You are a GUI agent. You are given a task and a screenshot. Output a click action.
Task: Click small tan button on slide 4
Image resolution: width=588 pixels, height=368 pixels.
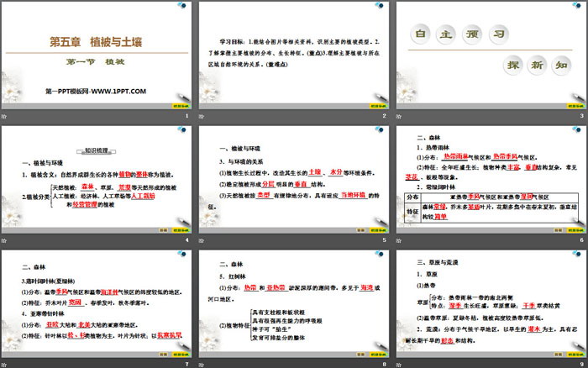[164, 230]
